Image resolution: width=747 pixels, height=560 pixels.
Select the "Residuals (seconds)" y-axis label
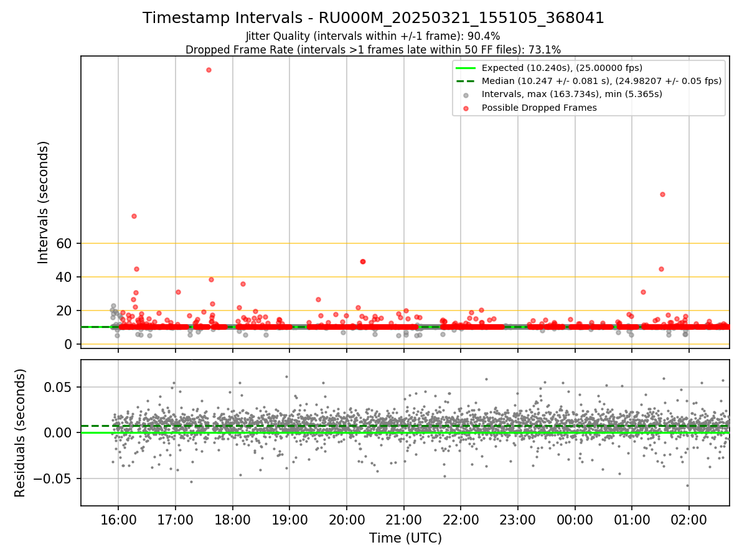click(21, 432)
